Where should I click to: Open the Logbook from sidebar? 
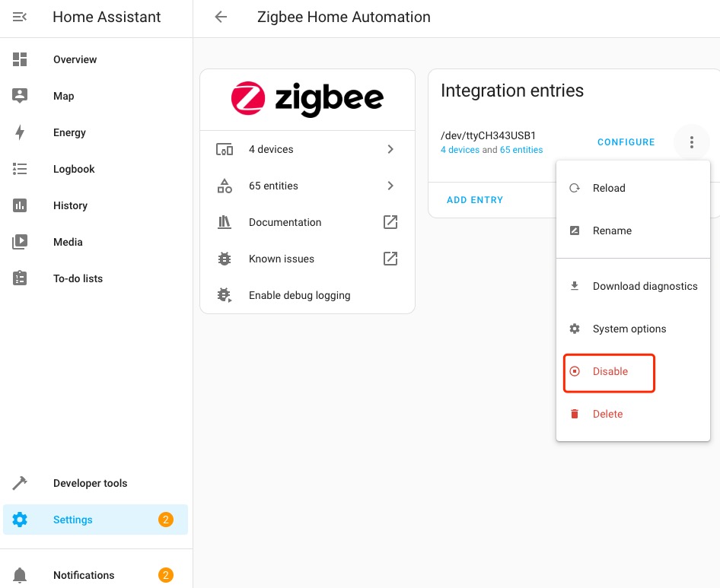point(73,169)
